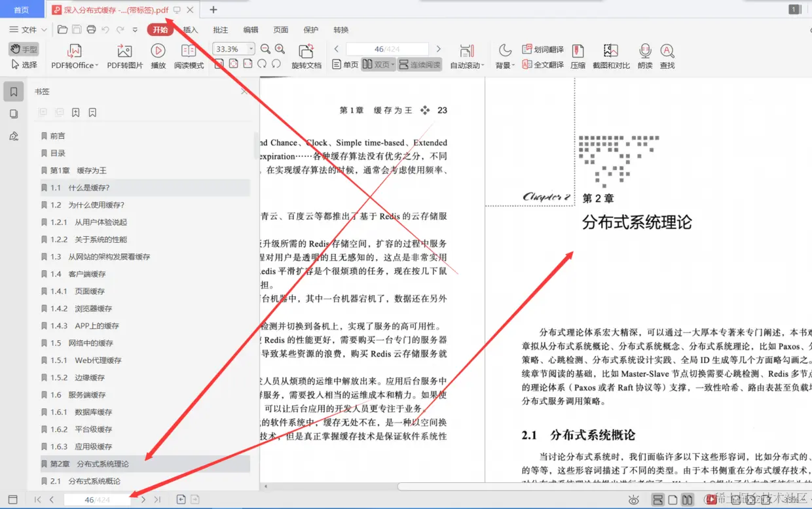Expand the 双页 dropdown arrow
This screenshot has height=509, width=812.
tap(392, 65)
